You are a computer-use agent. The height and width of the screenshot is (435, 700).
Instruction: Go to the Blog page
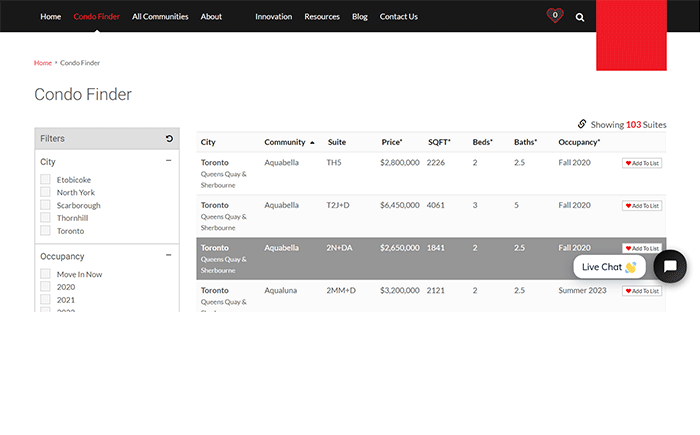360,17
